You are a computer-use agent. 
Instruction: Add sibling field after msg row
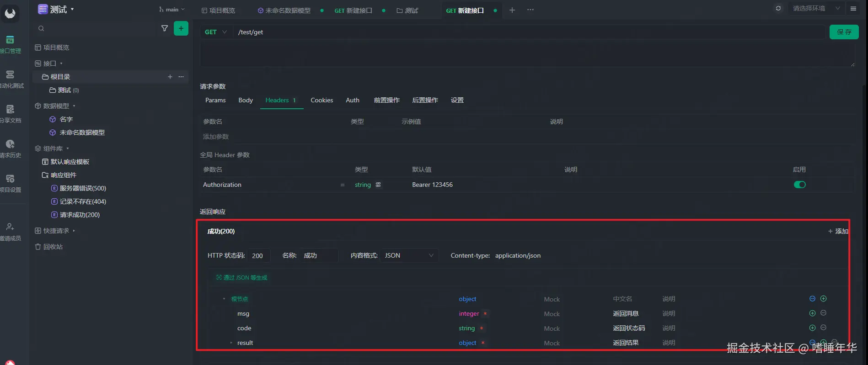(812, 313)
